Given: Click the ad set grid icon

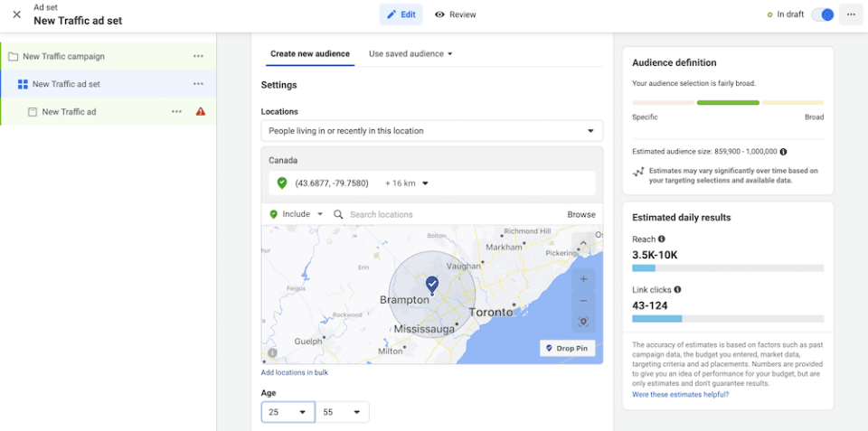Looking at the screenshot, I should pyautogui.click(x=23, y=84).
